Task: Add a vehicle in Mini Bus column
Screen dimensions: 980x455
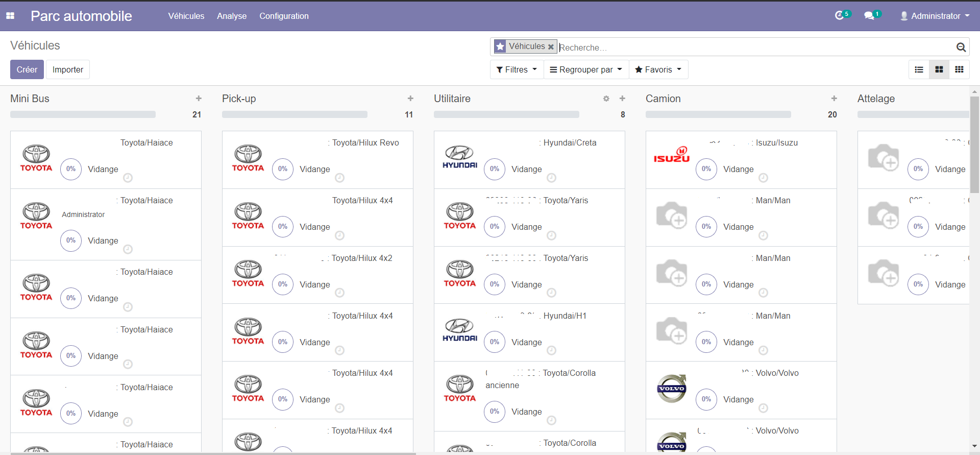Action: pos(199,99)
